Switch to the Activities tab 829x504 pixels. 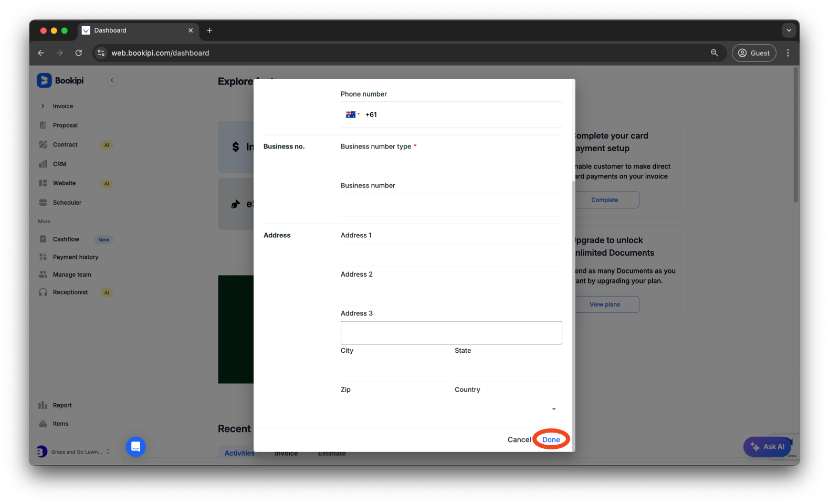coord(239,453)
